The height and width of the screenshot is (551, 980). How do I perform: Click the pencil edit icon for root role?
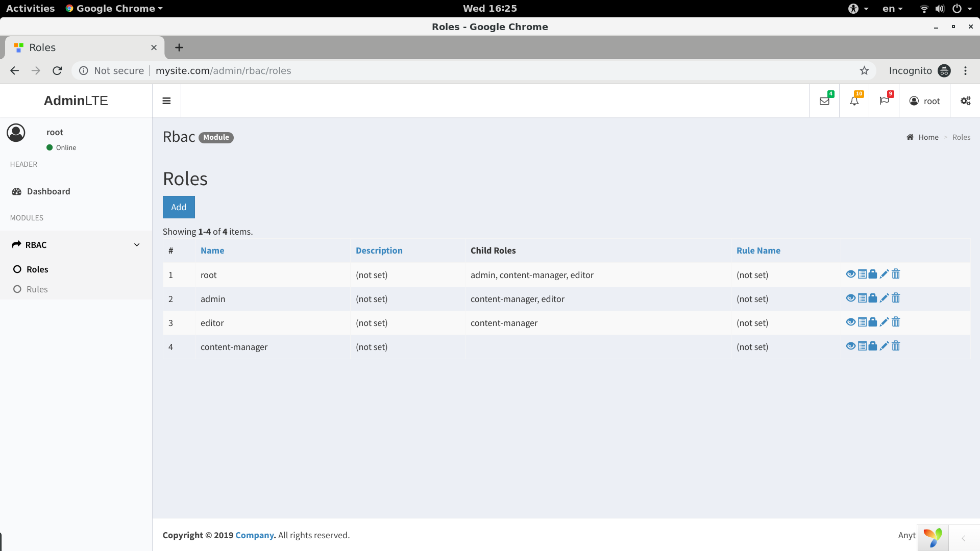pyautogui.click(x=884, y=274)
